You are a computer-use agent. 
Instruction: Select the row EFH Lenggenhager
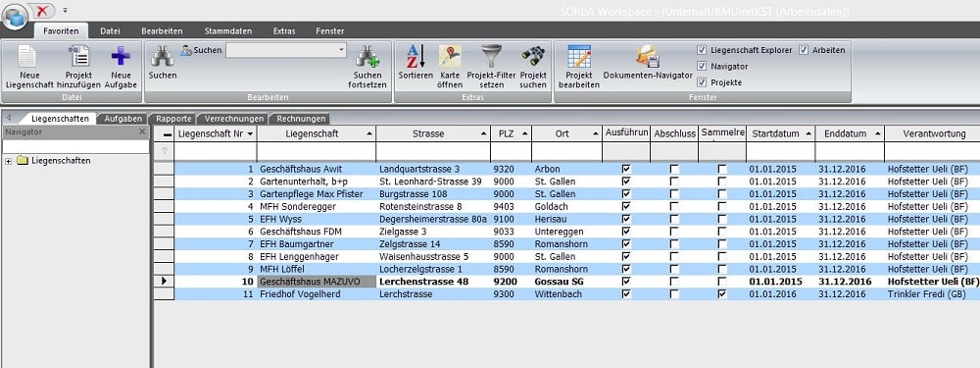pyautogui.click(x=566, y=256)
